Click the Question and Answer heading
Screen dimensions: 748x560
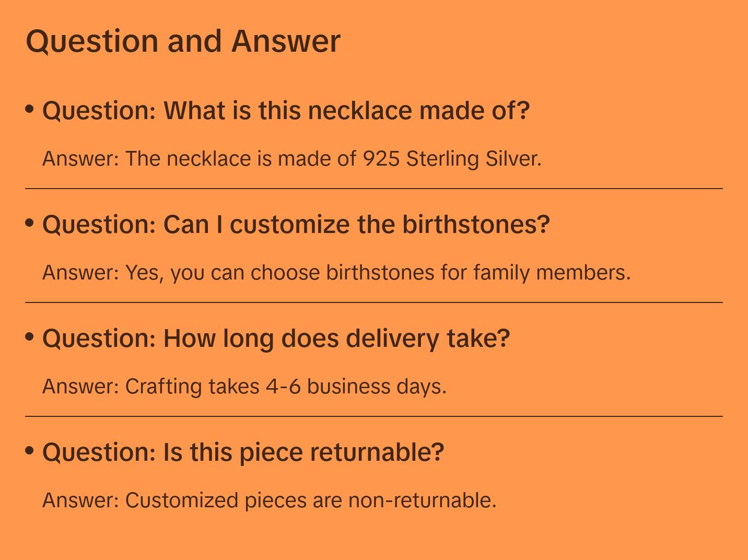coord(183,41)
